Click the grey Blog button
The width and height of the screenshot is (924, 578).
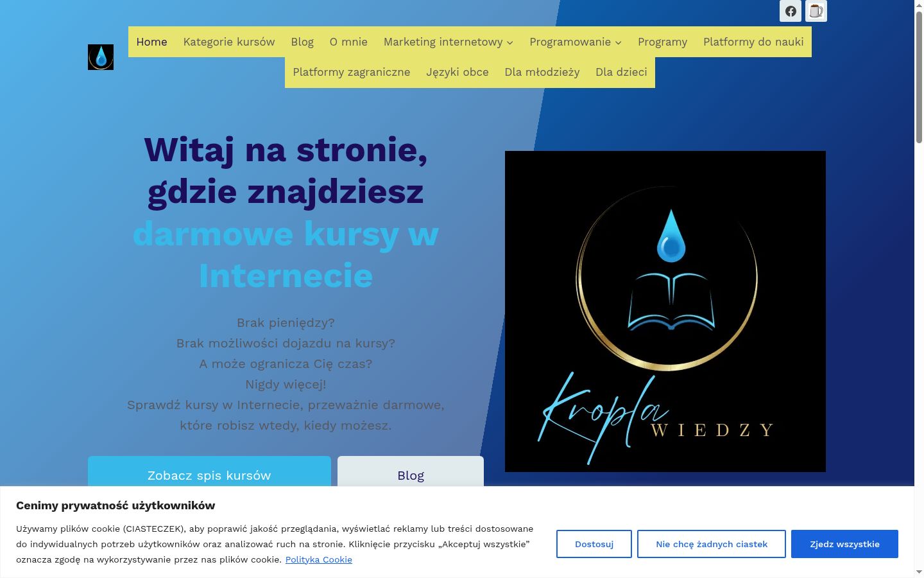coord(411,471)
